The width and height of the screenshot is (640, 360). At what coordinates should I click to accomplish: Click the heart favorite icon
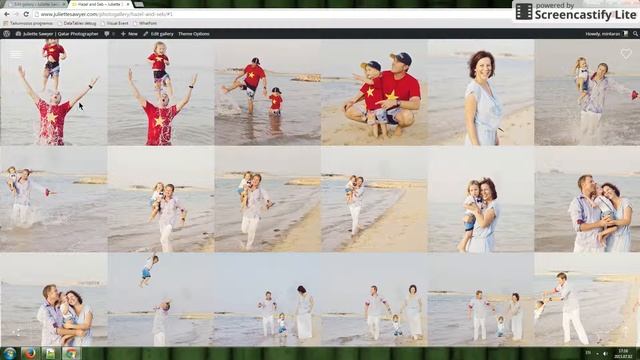[626, 53]
